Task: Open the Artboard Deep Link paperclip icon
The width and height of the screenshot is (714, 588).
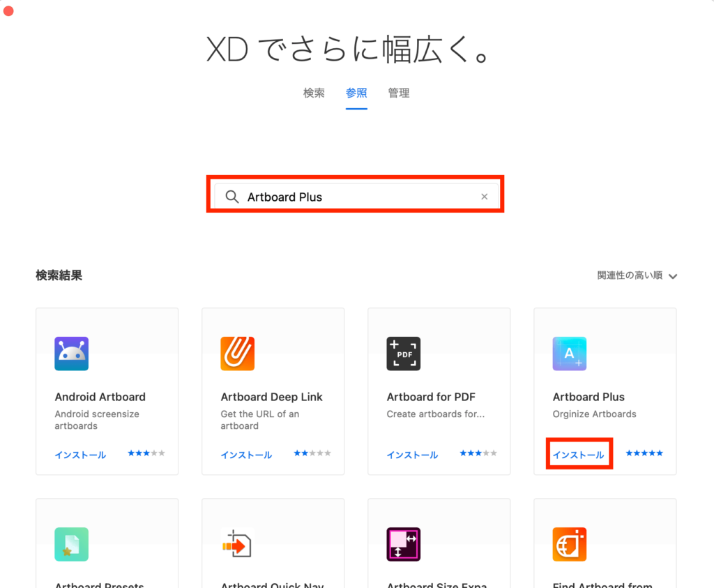Action: 237,354
